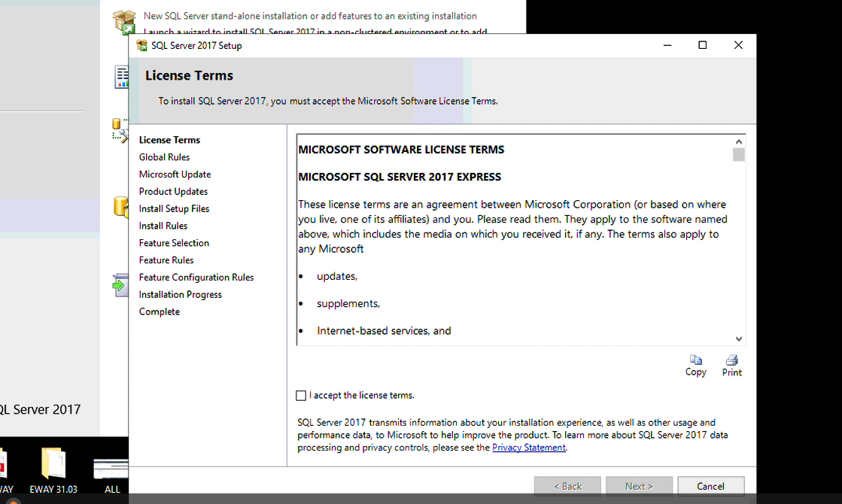Image resolution: width=842 pixels, height=504 pixels.
Task: Close the SQL Server 2017 Setup window
Action: click(738, 46)
